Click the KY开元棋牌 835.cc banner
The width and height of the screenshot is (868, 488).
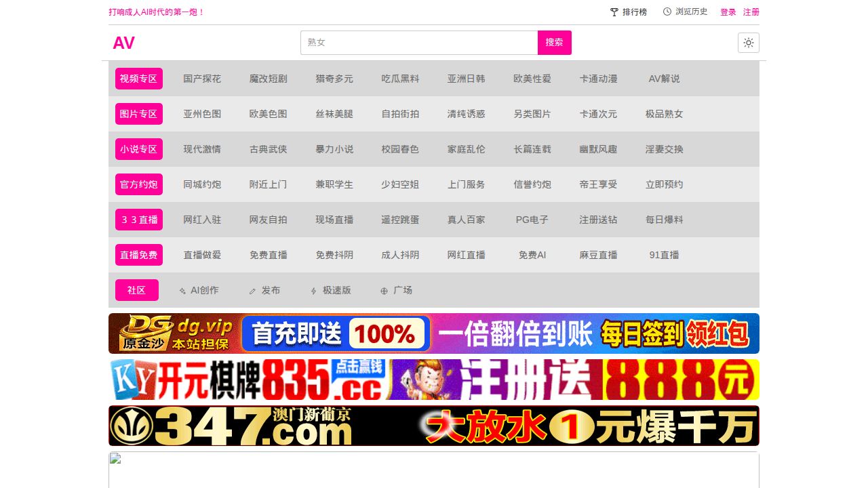pos(434,380)
